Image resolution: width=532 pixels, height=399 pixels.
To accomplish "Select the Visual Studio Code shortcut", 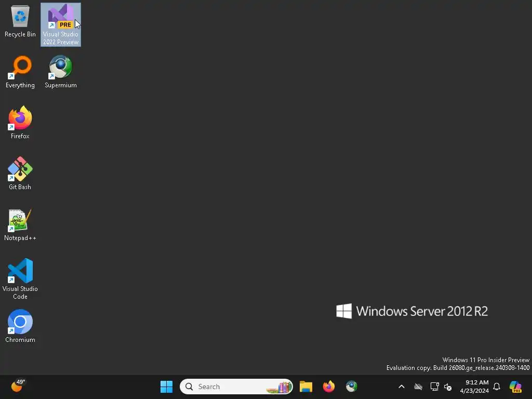I will [x=20, y=279].
